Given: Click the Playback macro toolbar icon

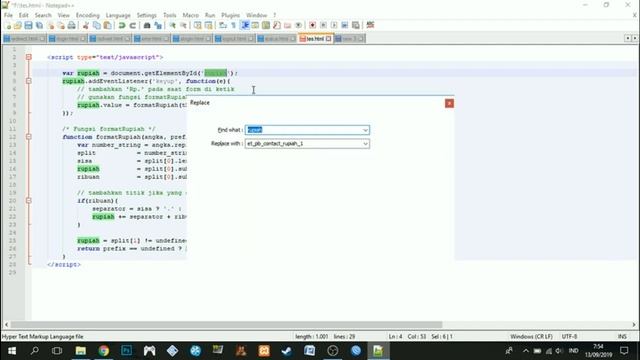Looking at the screenshot, I should coord(334,25).
